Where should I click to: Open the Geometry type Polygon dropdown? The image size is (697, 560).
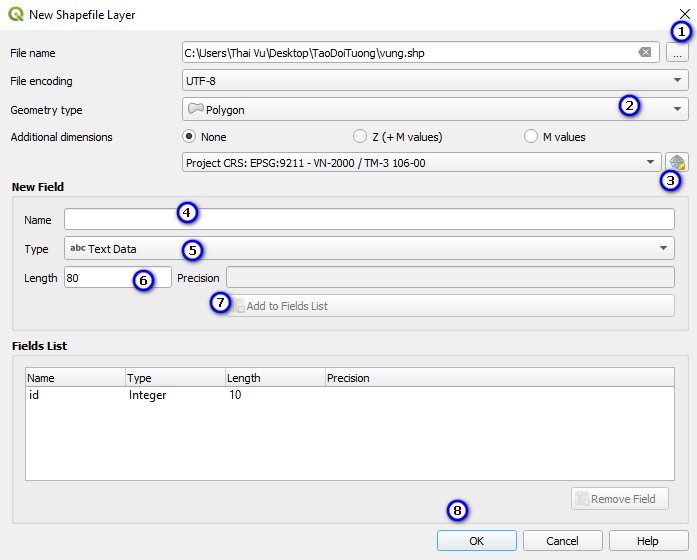tap(435, 109)
